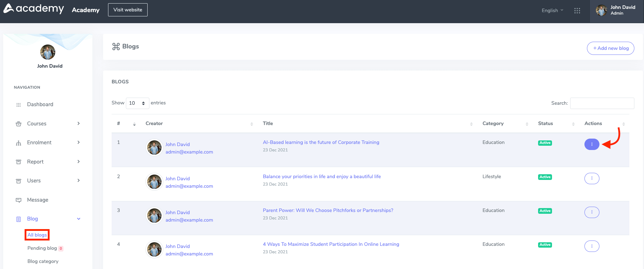Open actions menu for Balance your priorities blog
Viewport: 644px width, 269px height.
592,179
